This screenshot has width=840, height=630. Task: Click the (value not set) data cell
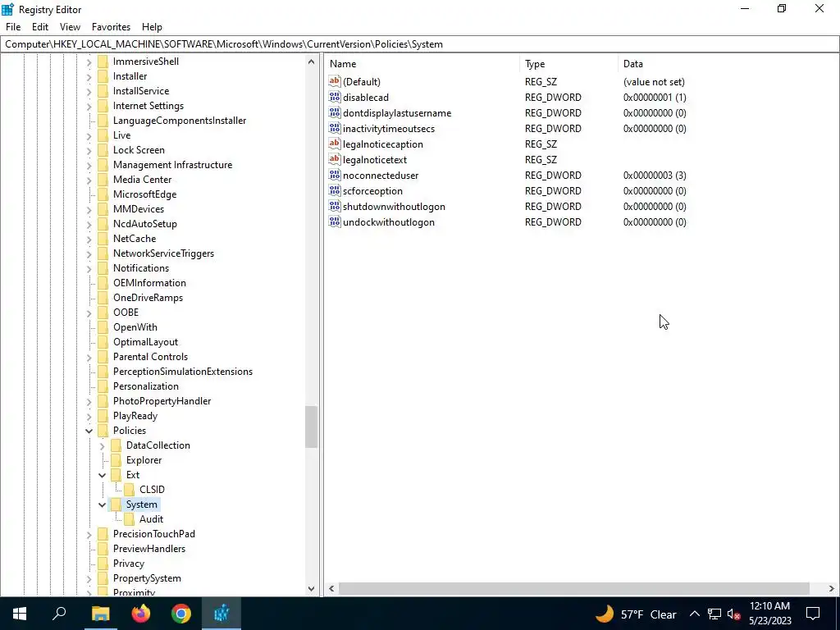654,82
